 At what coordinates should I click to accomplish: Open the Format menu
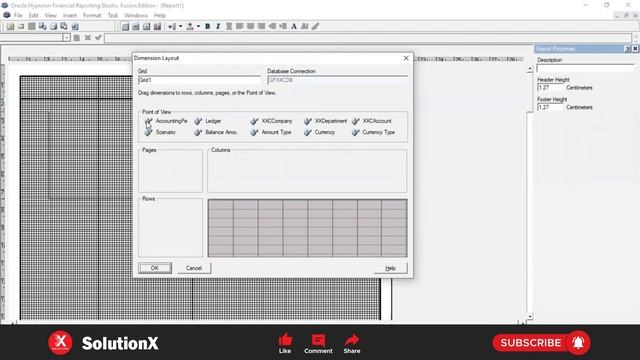tap(92, 15)
